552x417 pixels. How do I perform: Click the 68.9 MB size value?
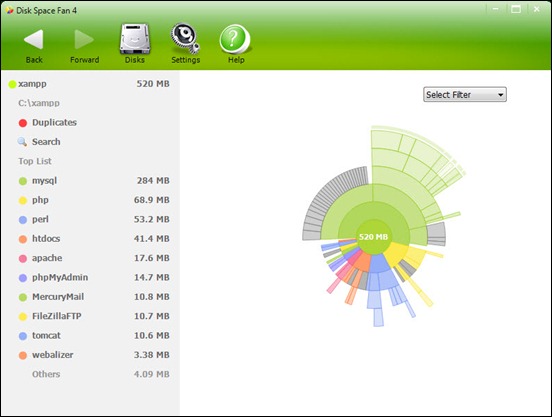[151, 200]
